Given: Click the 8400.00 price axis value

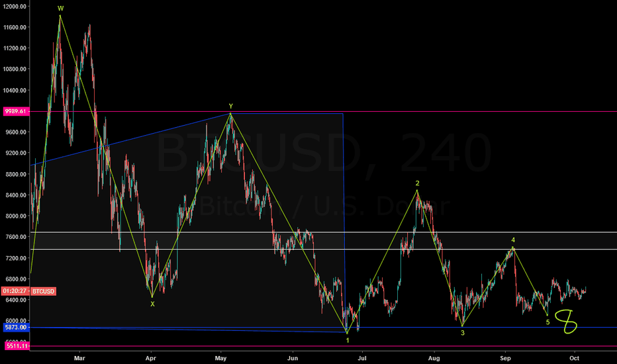Looking at the screenshot, I should (x=16, y=195).
